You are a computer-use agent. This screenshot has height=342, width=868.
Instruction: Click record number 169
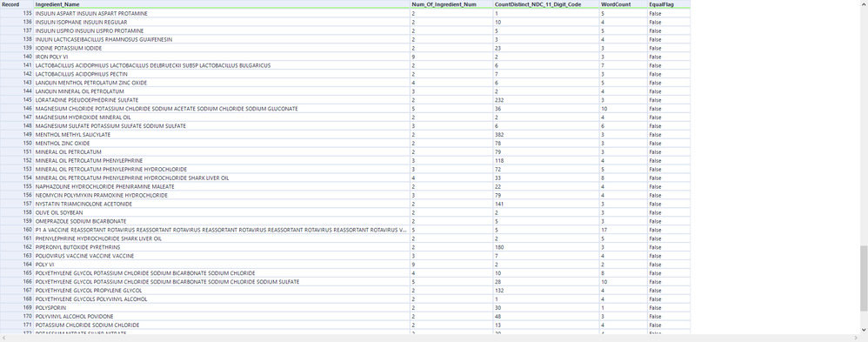(x=17, y=308)
